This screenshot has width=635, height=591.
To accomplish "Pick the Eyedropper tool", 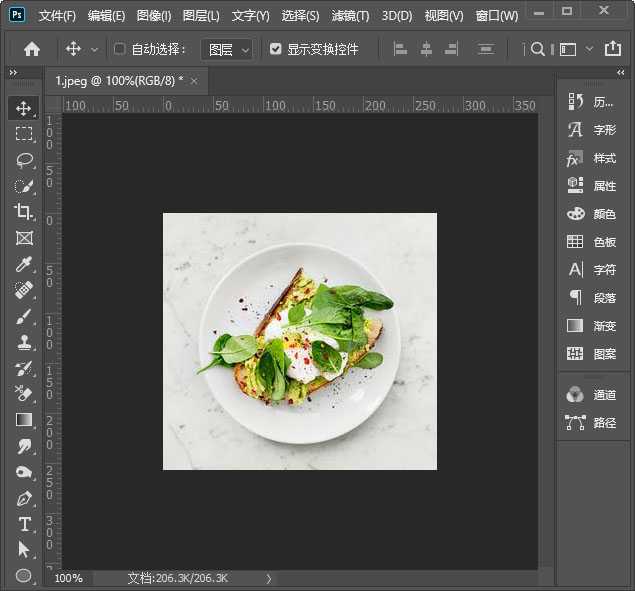I will tap(24, 264).
